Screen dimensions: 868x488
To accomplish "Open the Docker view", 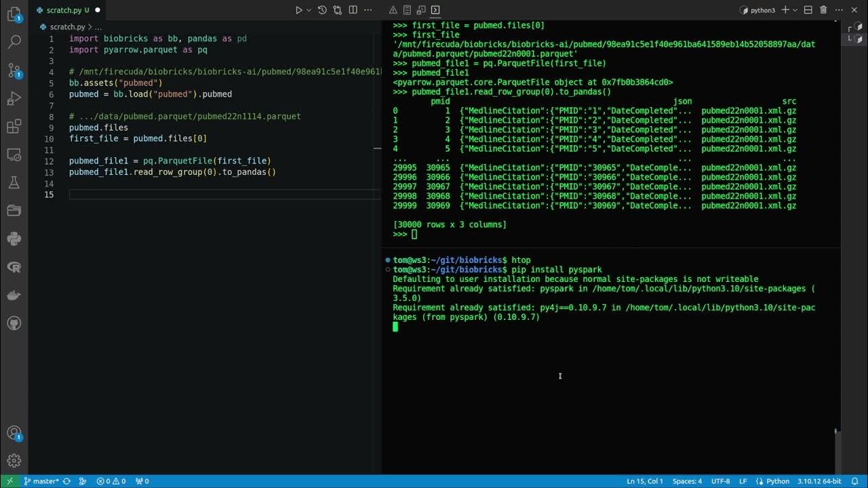I will (x=14, y=296).
